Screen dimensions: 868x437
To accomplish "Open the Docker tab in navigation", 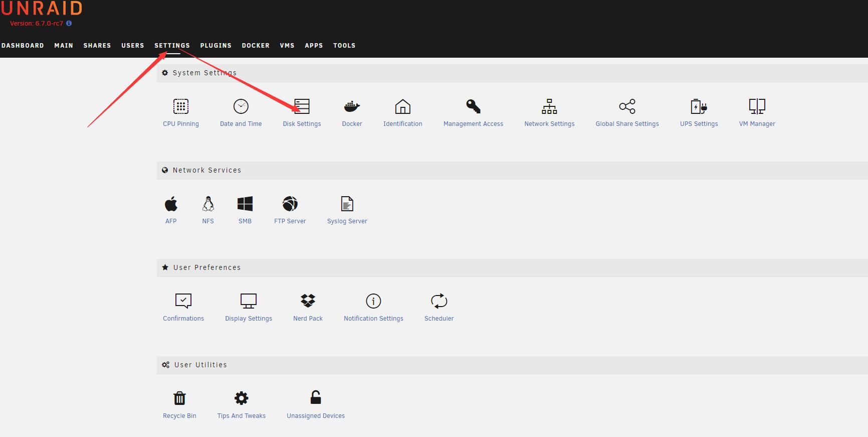I will click(x=256, y=45).
